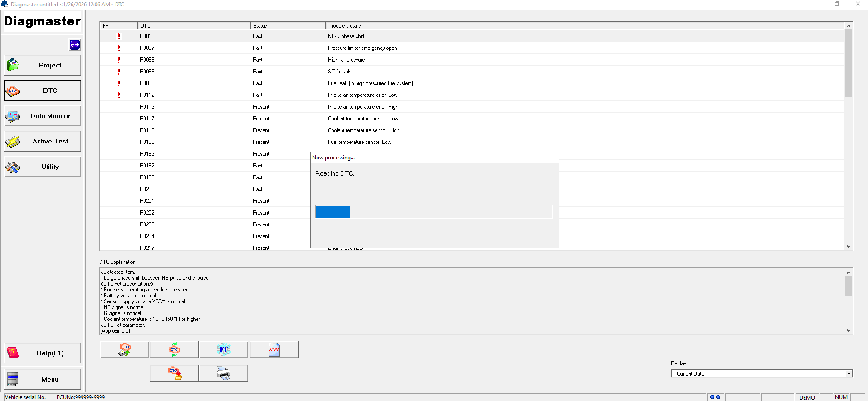Viewport: 868px width, 401px height.
Task: Open the Project section
Action: point(43,65)
